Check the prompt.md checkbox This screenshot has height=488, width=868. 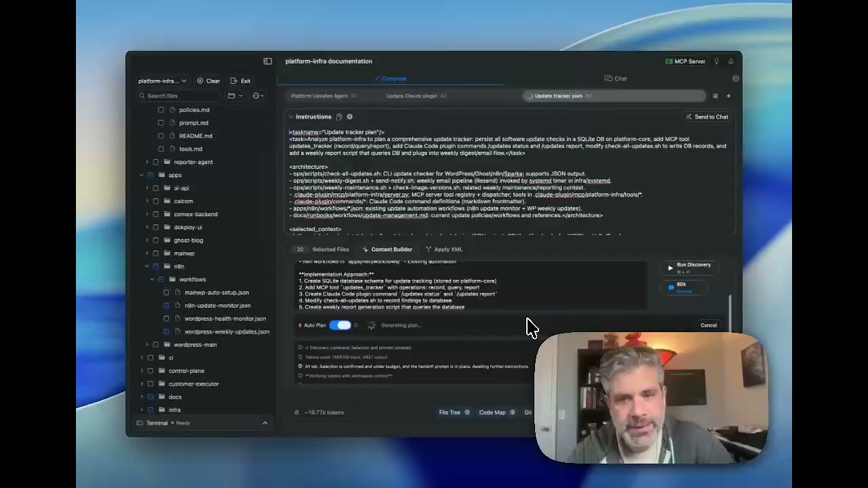point(161,123)
